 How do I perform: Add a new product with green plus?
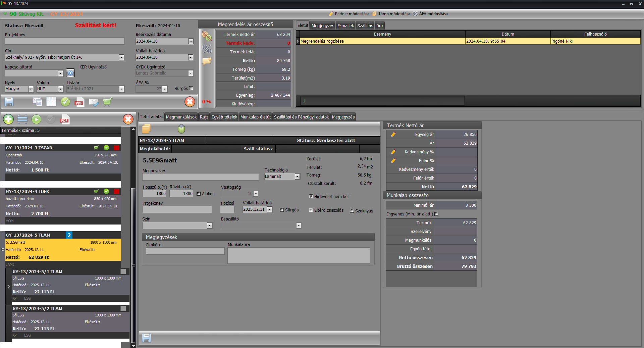click(x=8, y=119)
